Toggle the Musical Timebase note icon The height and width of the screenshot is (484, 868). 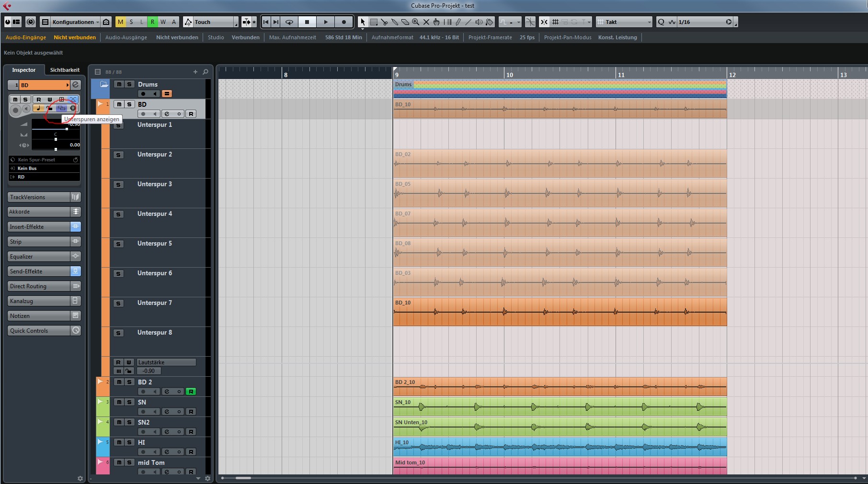click(x=38, y=108)
